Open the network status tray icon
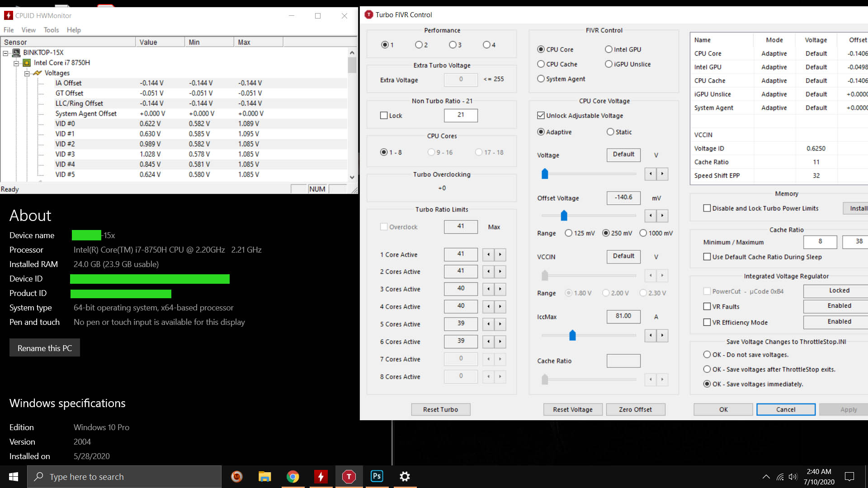 (x=780, y=477)
